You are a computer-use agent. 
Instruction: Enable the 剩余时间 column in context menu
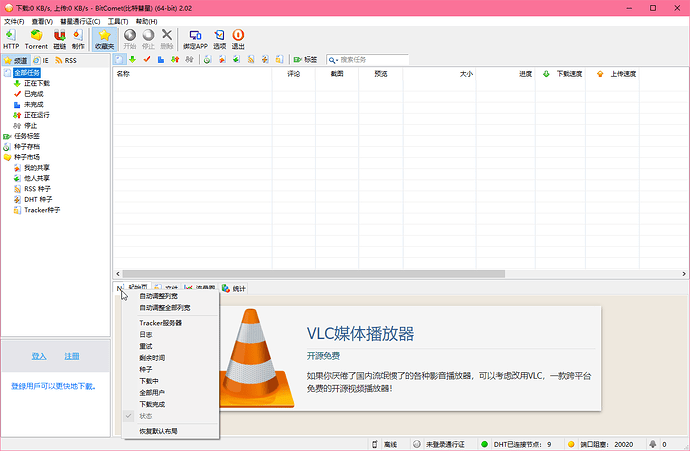[x=170, y=358]
